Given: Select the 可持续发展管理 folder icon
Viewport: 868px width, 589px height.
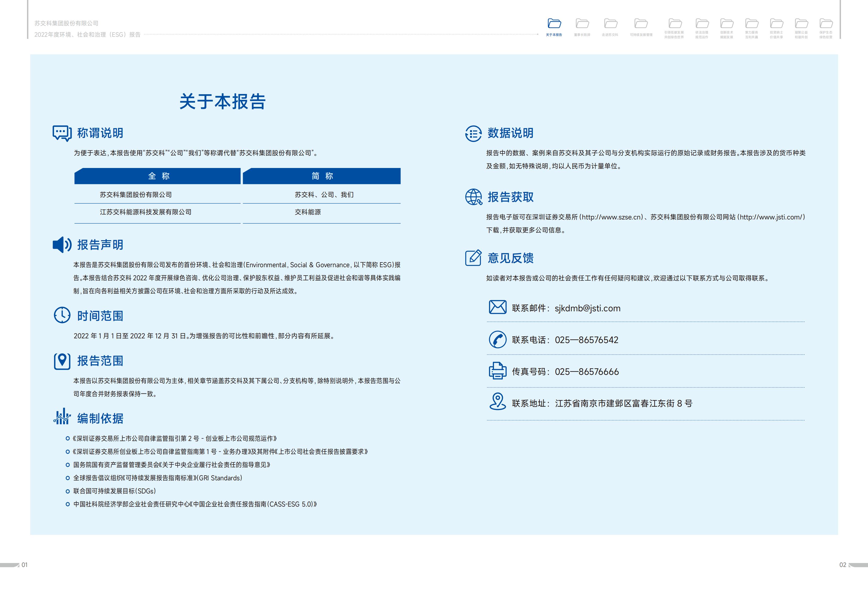Looking at the screenshot, I should coord(641,24).
